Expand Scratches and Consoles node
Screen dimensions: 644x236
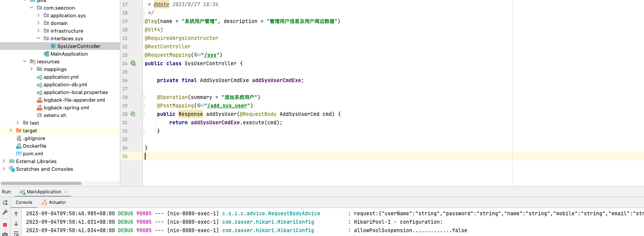click(x=4, y=169)
